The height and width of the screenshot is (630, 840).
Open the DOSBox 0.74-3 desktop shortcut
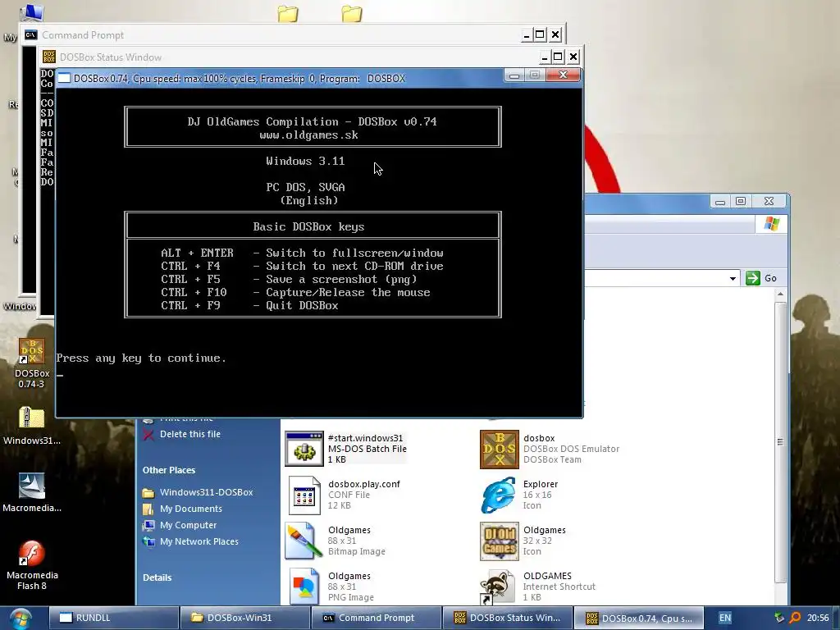(32, 363)
